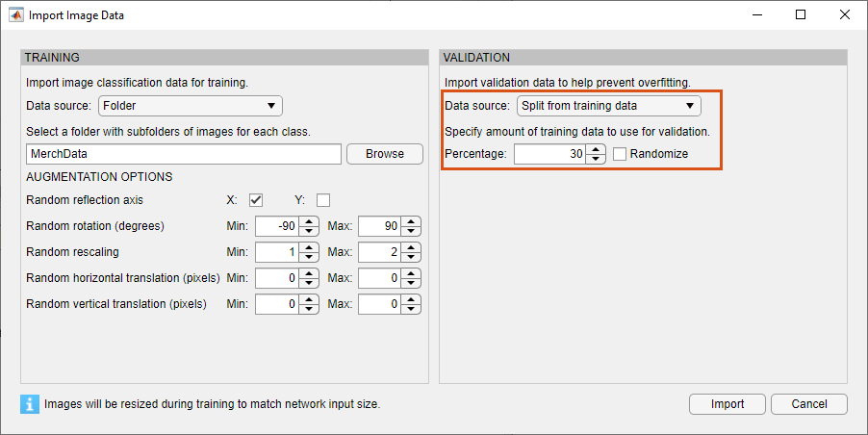Image resolution: width=868 pixels, height=435 pixels.
Task: Increase rotation Min value with up arrow
Action: (308, 221)
